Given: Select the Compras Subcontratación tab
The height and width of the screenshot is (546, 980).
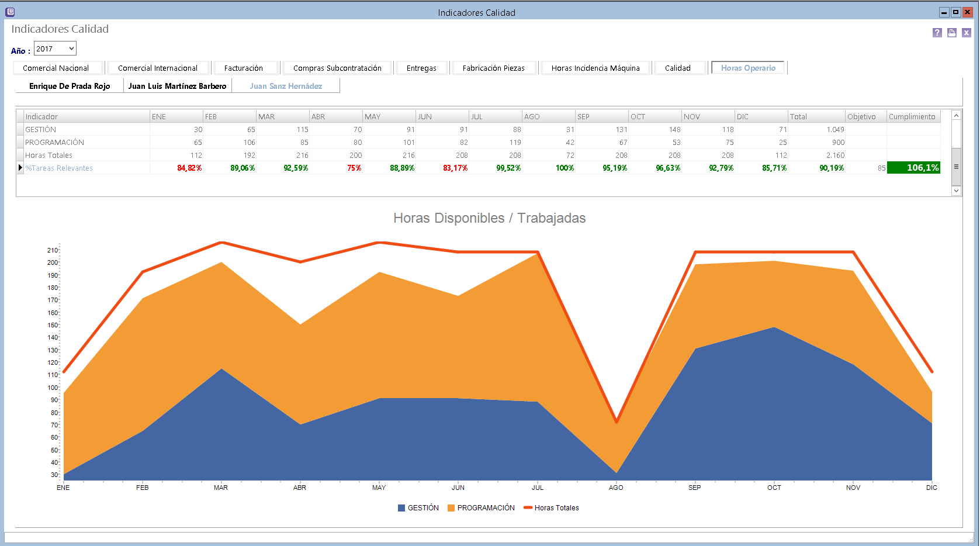Looking at the screenshot, I should coord(337,68).
